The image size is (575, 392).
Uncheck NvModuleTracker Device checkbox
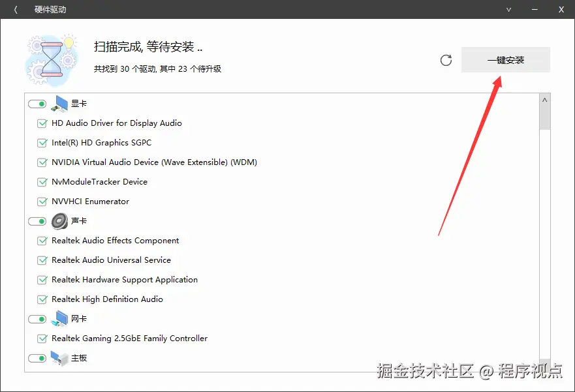pos(42,182)
